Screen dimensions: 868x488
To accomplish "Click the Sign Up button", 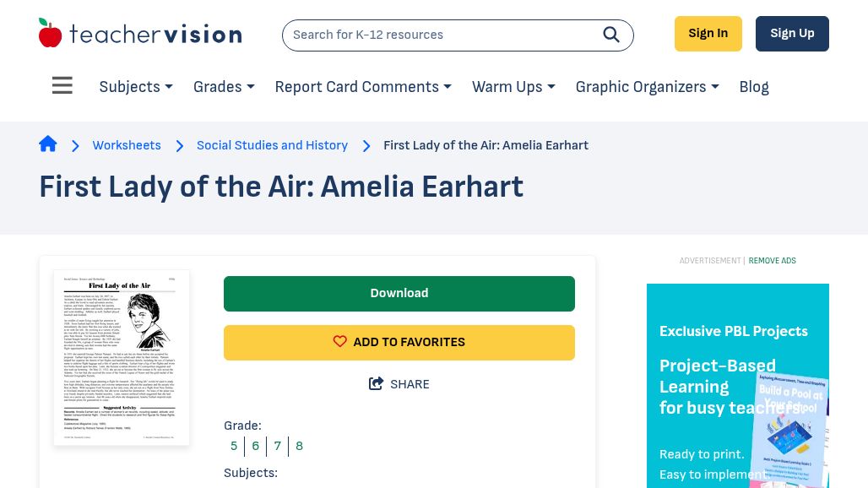I will pyautogui.click(x=792, y=34).
